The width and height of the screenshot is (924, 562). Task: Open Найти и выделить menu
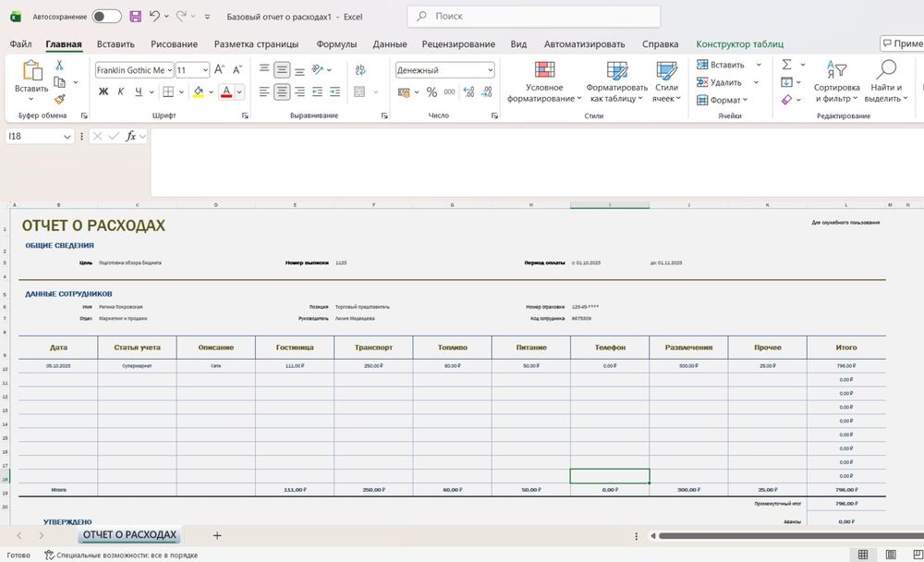[886, 82]
